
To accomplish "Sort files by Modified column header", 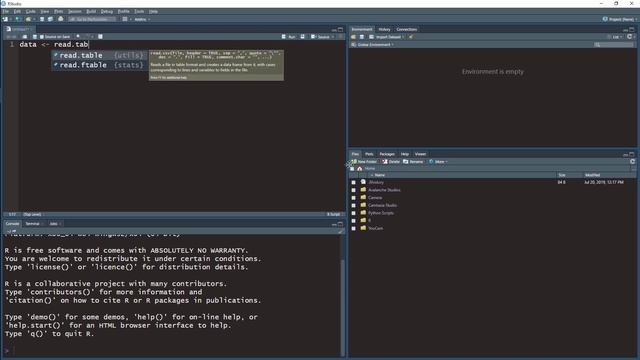I will (x=592, y=175).
